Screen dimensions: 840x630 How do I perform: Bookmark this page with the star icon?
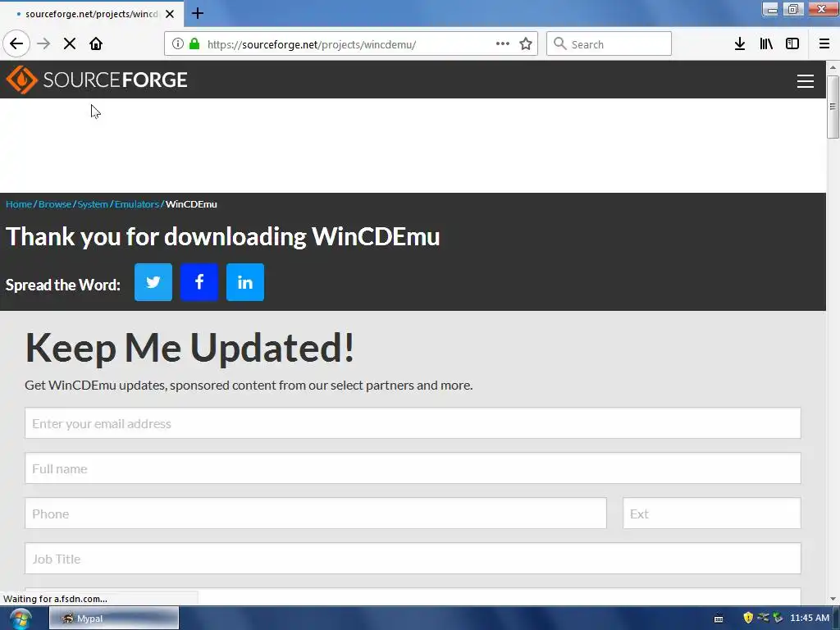click(x=526, y=43)
